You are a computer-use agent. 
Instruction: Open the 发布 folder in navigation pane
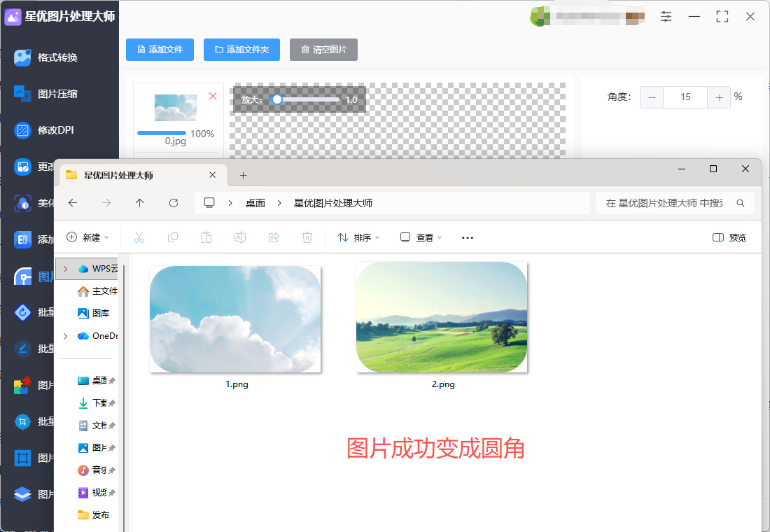pyautogui.click(x=93, y=514)
